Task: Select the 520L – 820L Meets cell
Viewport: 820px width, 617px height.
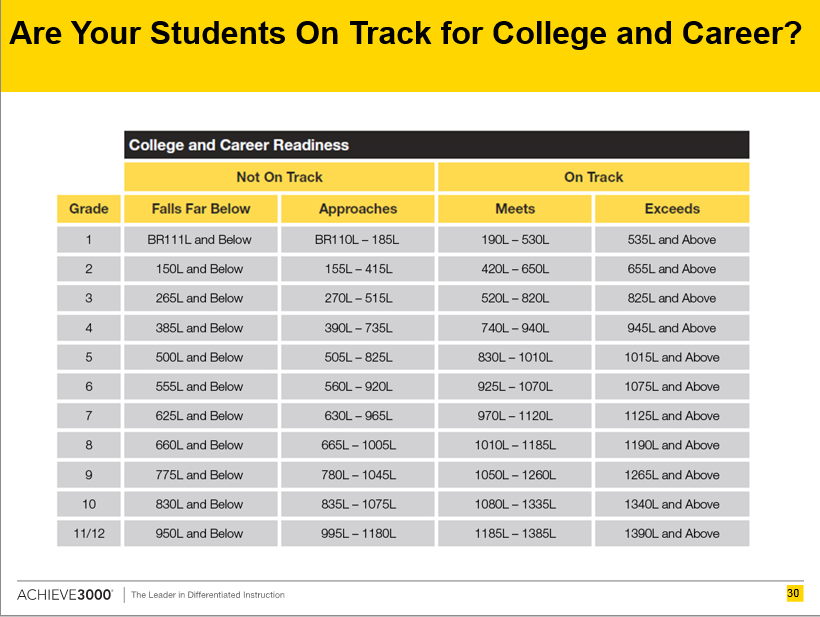Action: (x=515, y=298)
